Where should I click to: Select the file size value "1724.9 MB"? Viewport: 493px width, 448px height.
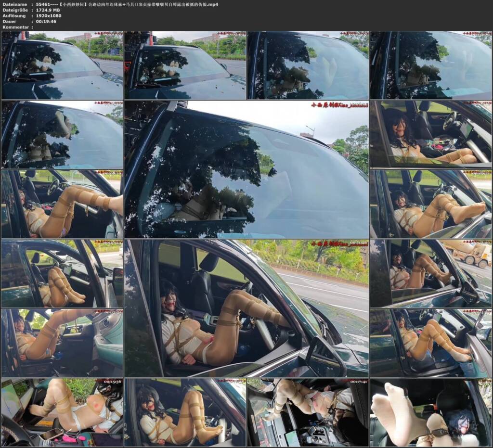49,10
